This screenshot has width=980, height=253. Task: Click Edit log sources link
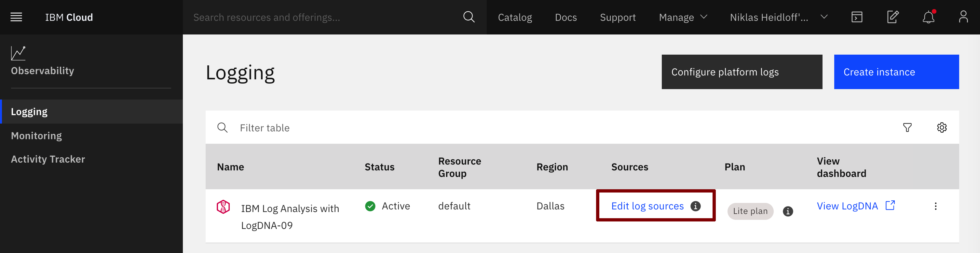point(647,206)
